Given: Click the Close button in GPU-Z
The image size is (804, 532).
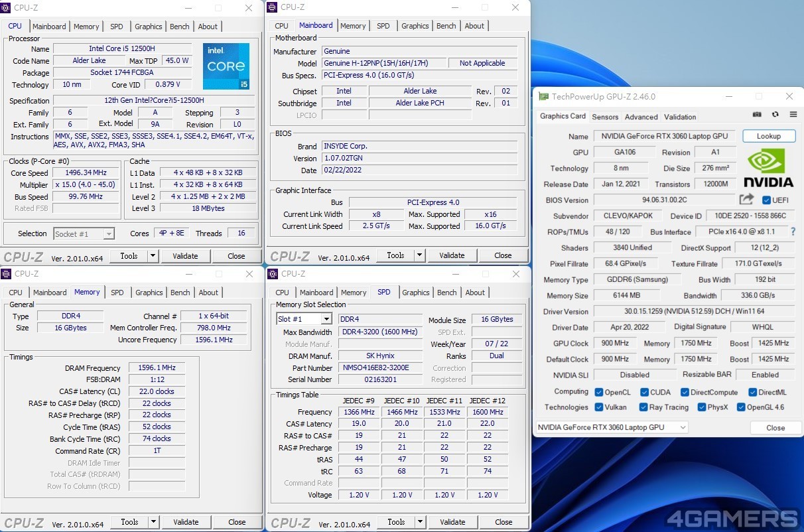Looking at the screenshot, I should tap(775, 428).
